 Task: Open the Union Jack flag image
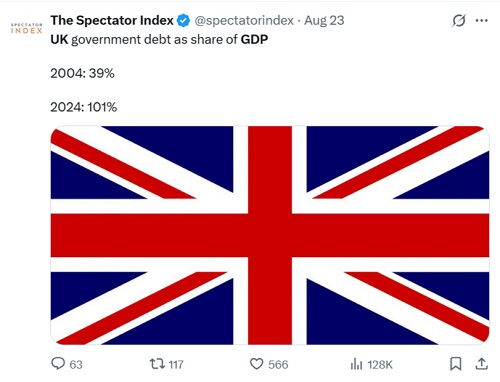pyautogui.click(x=270, y=235)
